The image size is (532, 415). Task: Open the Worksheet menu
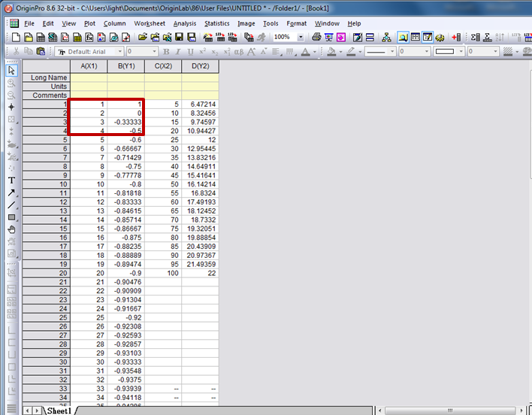point(150,23)
